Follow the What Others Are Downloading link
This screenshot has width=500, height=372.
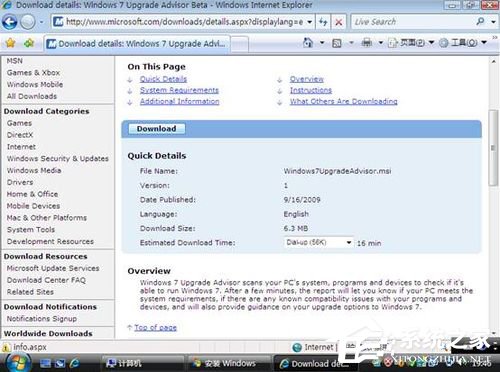[343, 101]
